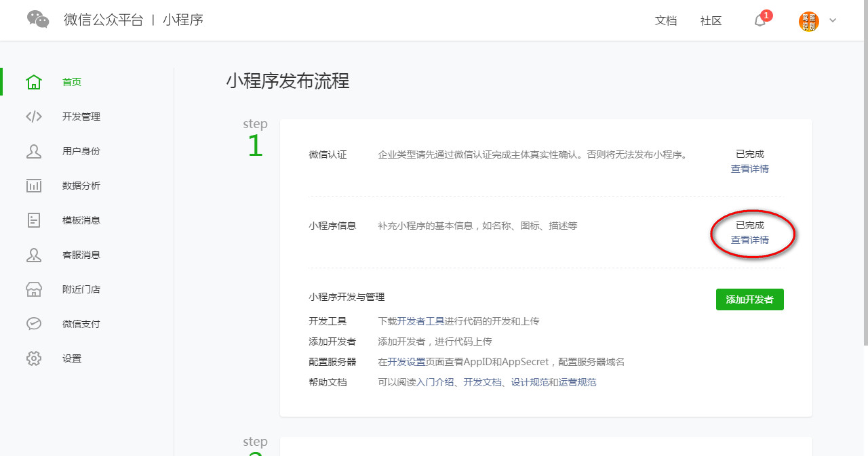Open 附近门店 in the sidebar

(81, 289)
